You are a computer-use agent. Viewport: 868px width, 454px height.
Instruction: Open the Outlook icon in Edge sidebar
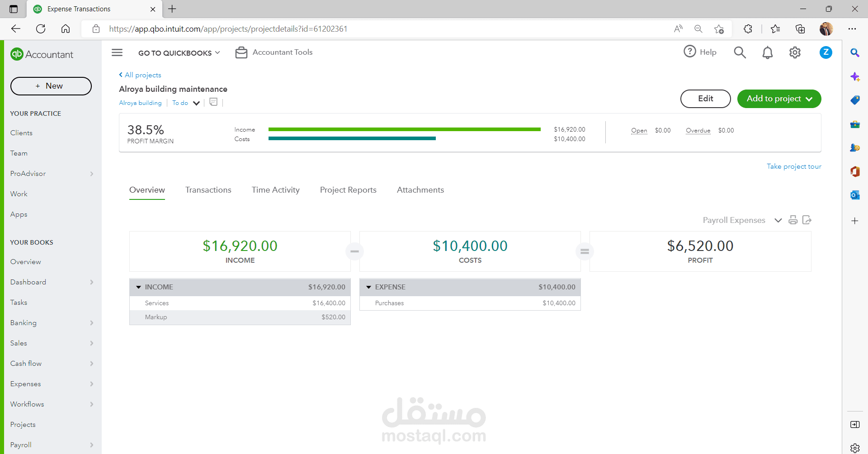tap(855, 195)
